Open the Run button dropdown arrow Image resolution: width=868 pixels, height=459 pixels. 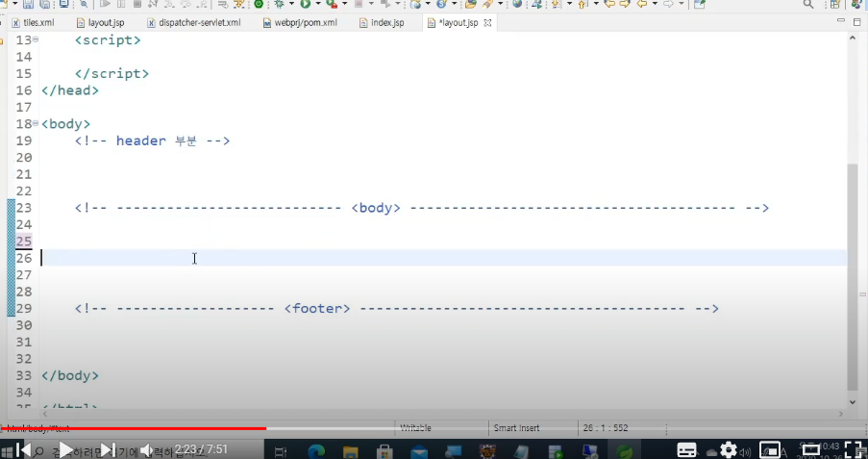point(318,5)
